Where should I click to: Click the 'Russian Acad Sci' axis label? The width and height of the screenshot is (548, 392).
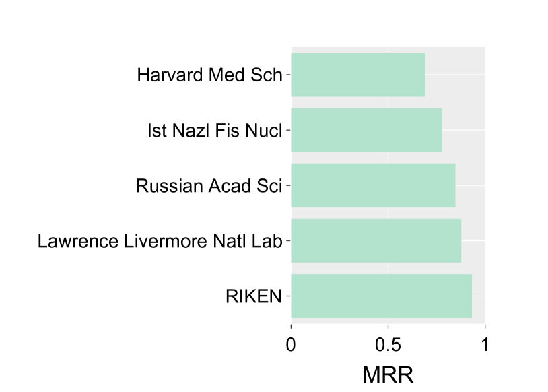click(x=209, y=185)
